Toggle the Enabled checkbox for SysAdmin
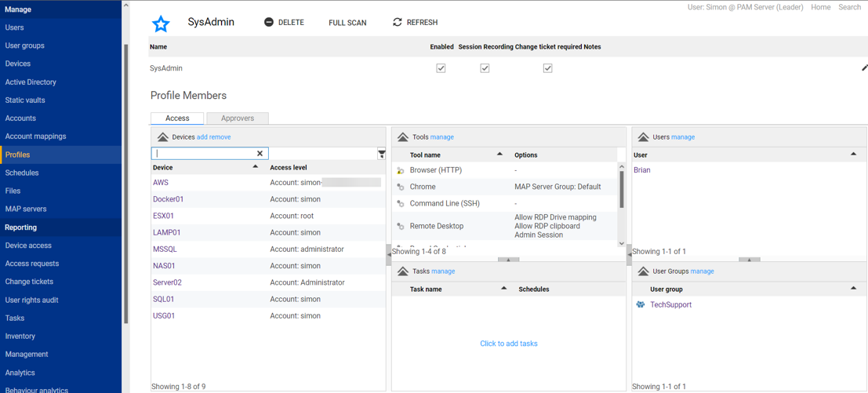 coord(441,68)
